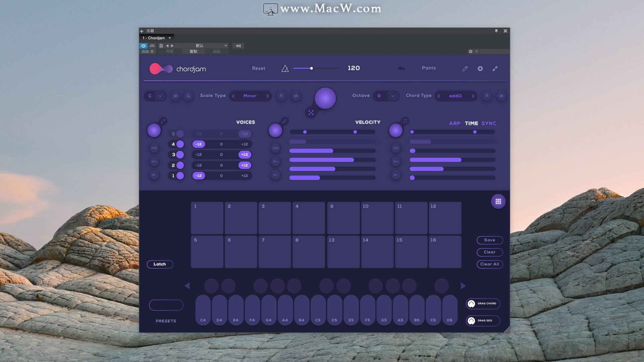Set voice 3 to -12 octave
644x362 pixels.
point(199,155)
